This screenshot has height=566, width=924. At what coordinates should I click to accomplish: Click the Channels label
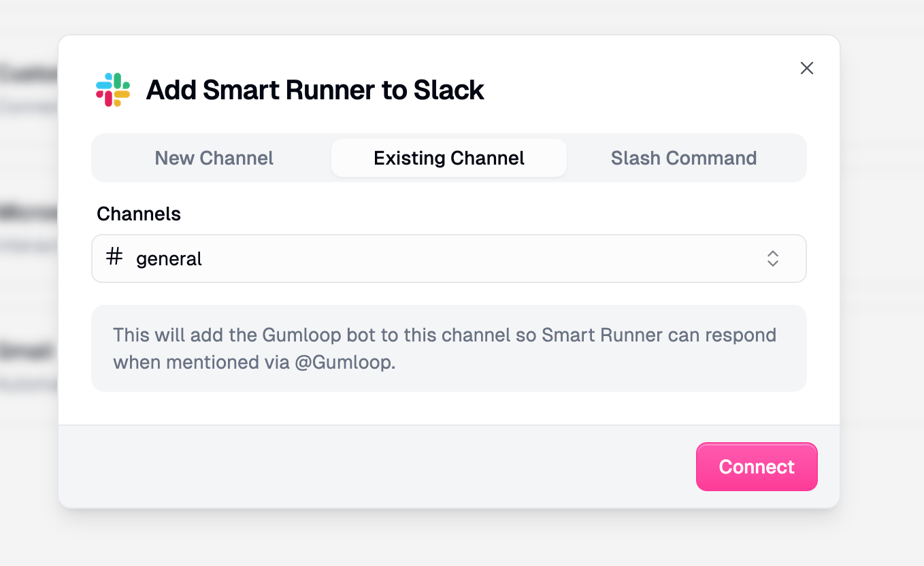point(139,214)
